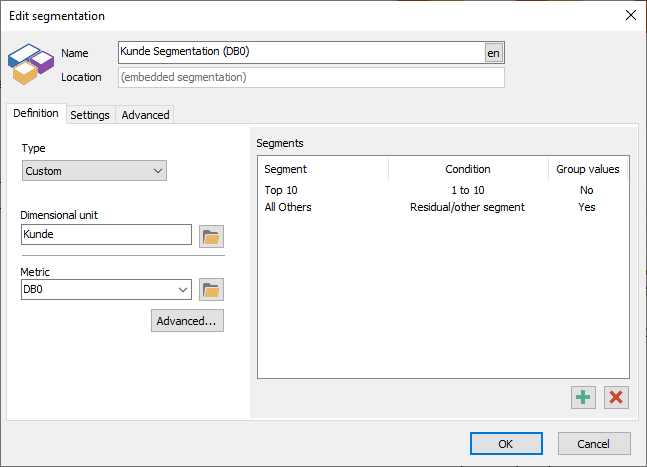Click the 'Residual/other segment' condition cell
Screen dimensions: 647x467
point(467,207)
